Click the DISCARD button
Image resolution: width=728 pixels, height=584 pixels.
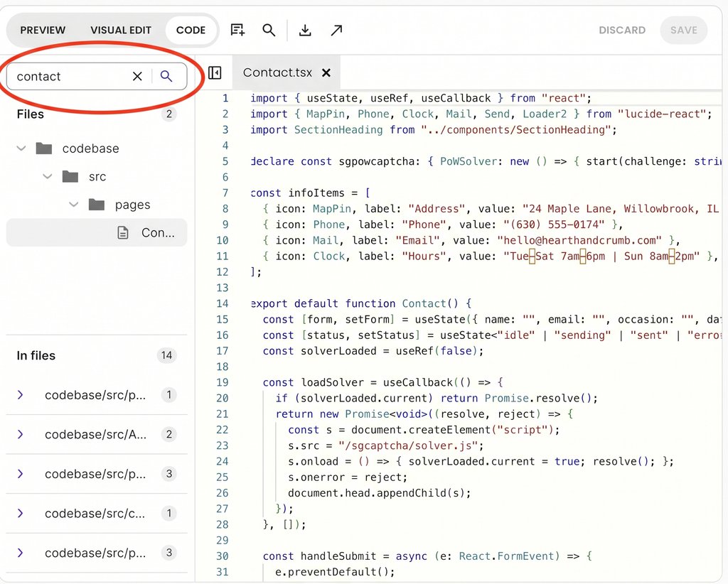[x=622, y=30]
